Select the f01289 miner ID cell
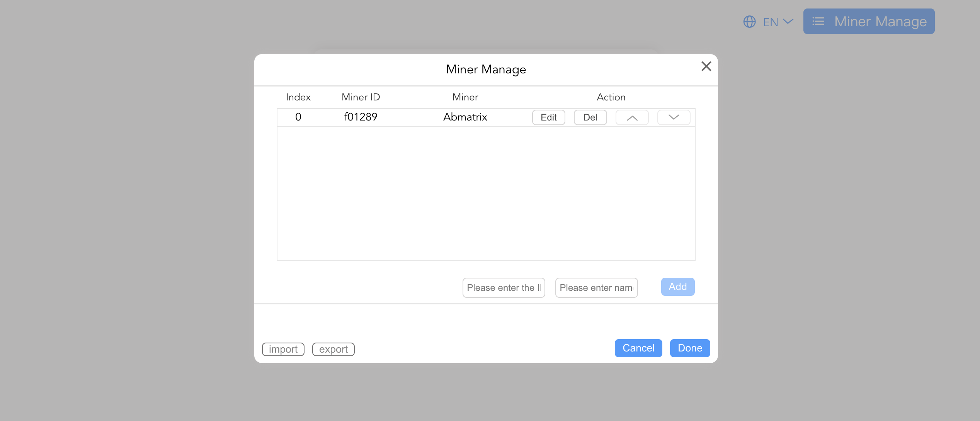This screenshot has height=421, width=980. point(361,117)
